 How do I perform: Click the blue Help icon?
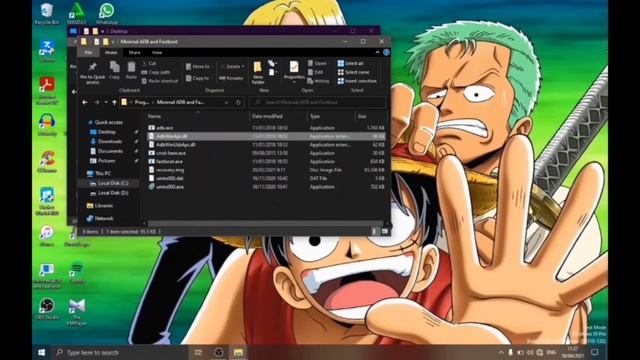pyautogui.click(x=386, y=52)
